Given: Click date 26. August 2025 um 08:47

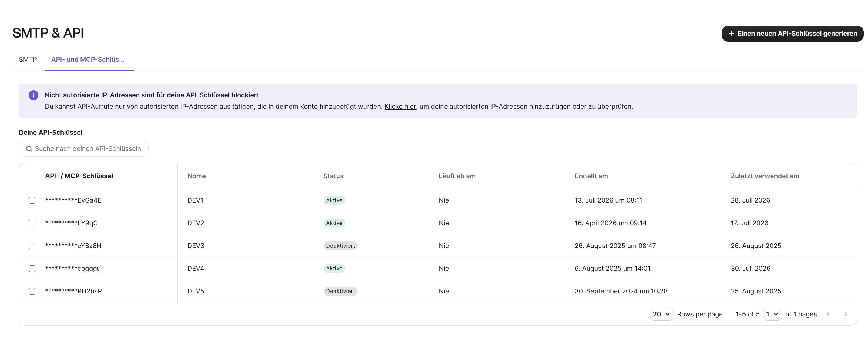Looking at the screenshot, I should (x=615, y=246).
